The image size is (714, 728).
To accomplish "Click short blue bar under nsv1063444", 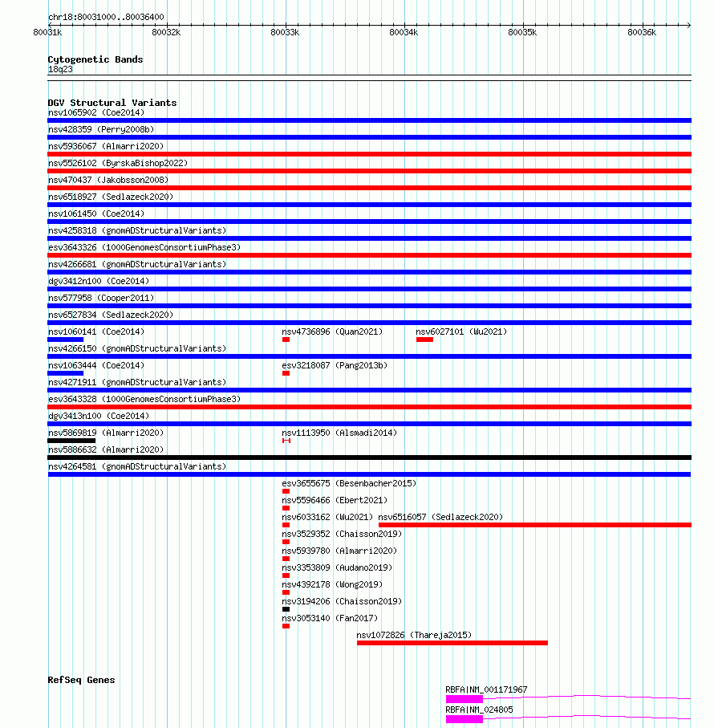I will tap(66, 373).
